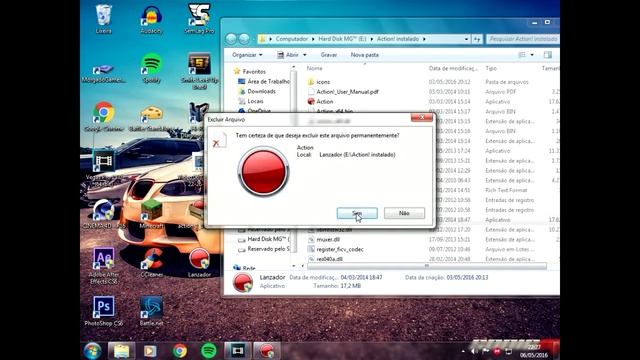Confirm deletion with the Sim button
640x360 pixels.
[x=357, y=213]
